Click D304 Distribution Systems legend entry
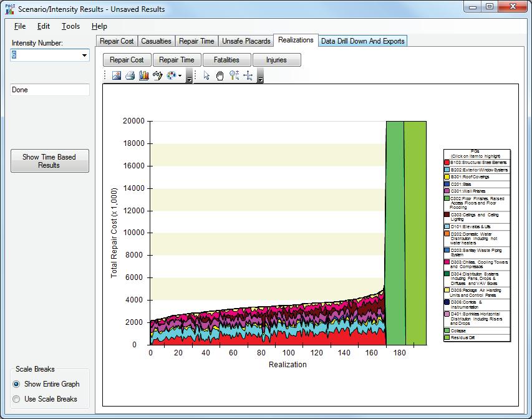Image resolution: width=532 pixels, height=419 pixels. [x=476, y=279]
